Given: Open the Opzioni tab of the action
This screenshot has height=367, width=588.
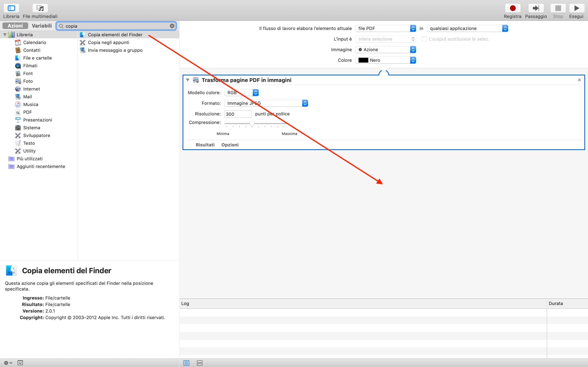Looking at the screenshot, I should 230,145.
